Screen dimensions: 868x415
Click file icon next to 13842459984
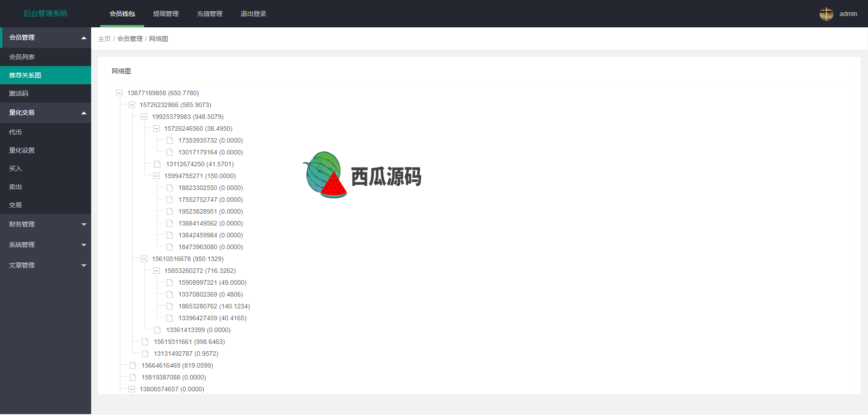170,235
